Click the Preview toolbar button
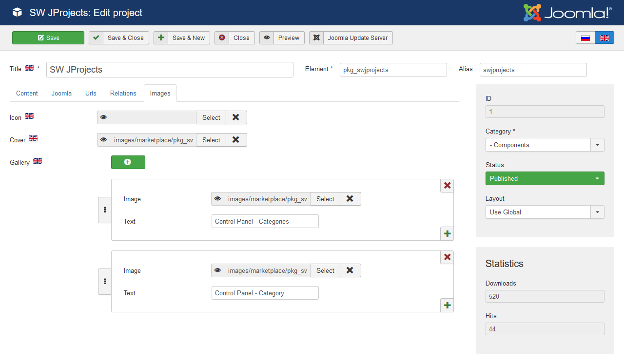Screen dimensions: 624x364 tap(282, 38)
